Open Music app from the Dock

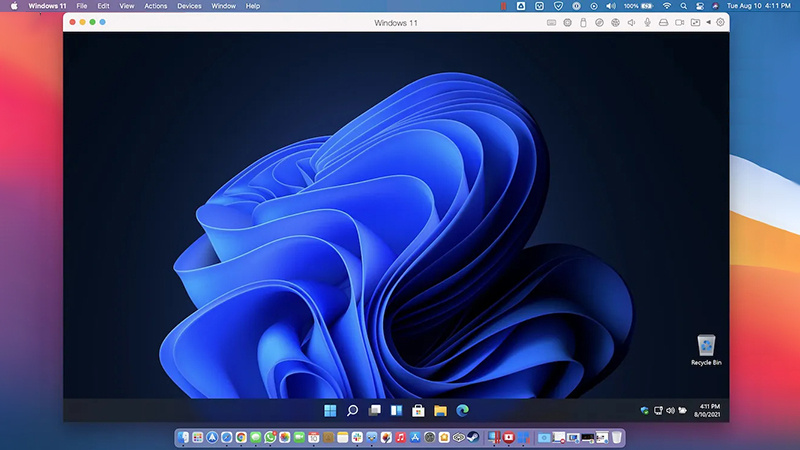pos(401,437)
